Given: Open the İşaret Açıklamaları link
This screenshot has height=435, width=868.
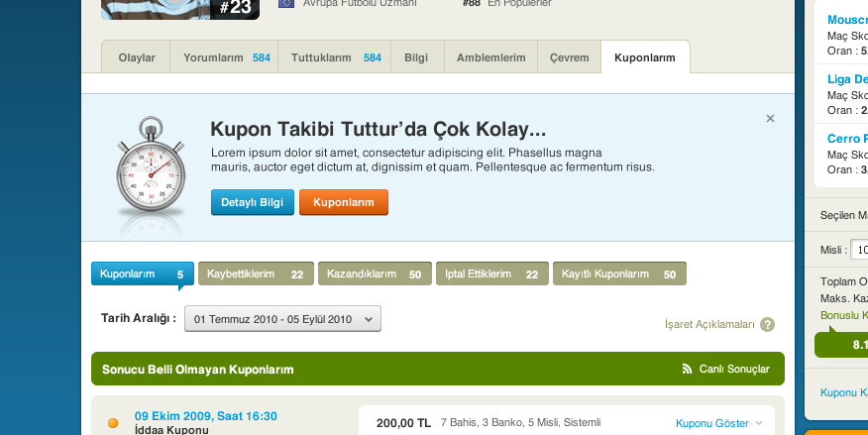Looking at the screenshot, I should [709, 324].
